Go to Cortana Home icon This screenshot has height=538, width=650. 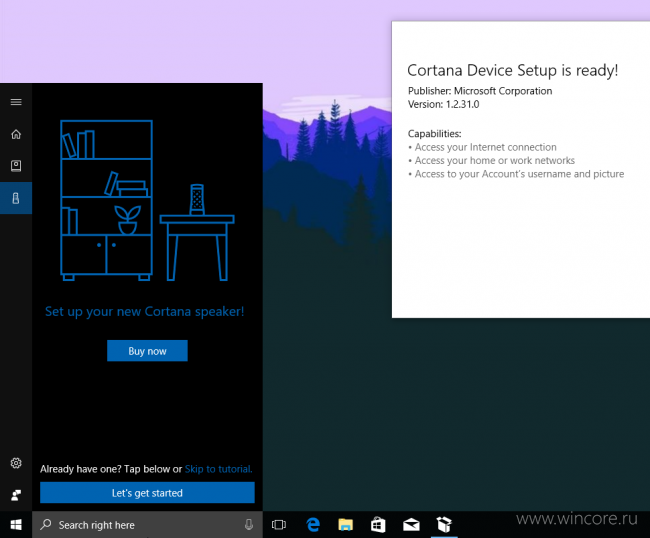pos(16,134)
